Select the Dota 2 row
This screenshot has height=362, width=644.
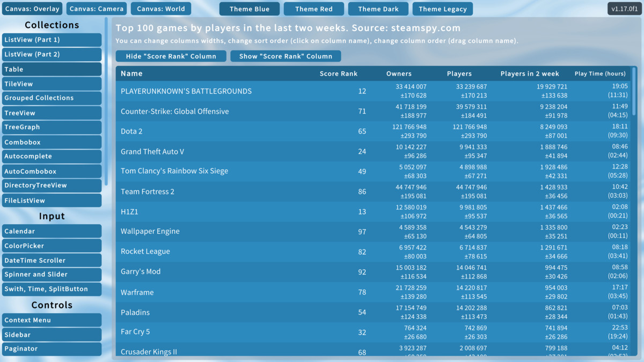pos(374,131)
